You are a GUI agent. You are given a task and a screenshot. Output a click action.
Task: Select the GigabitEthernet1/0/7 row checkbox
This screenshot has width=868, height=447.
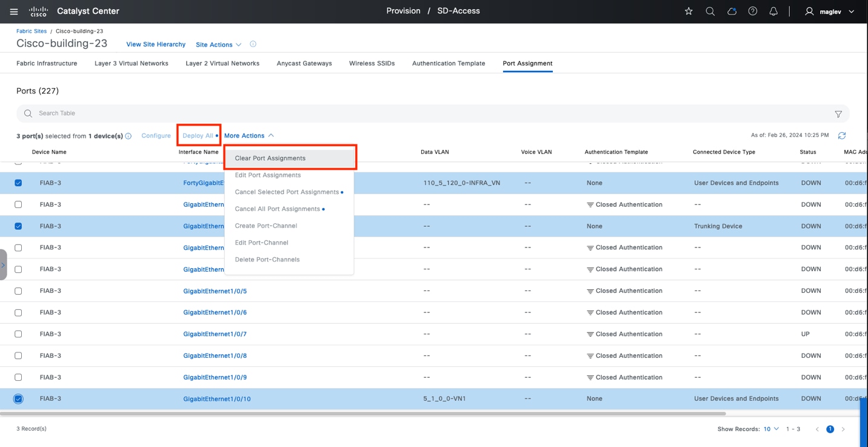pyautogui.click(x=18, y=334)
